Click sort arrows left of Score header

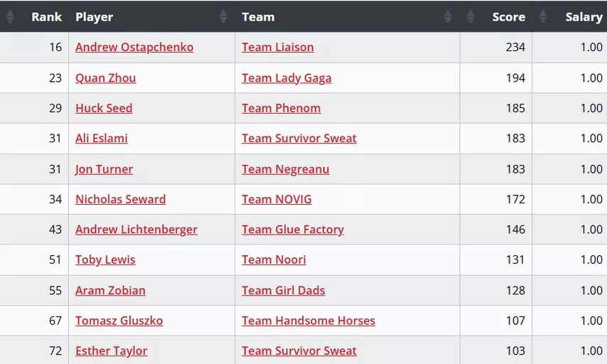[x=471, y=16]
